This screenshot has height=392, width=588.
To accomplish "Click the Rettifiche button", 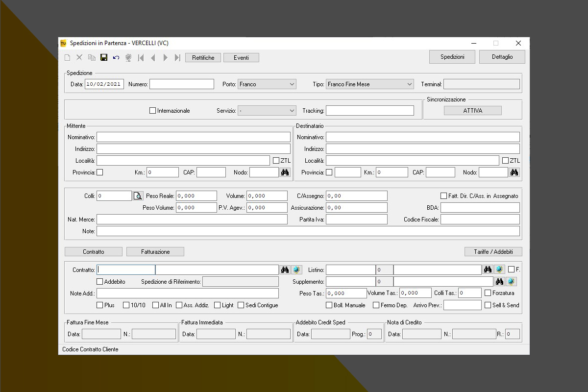I will pos(203,58).
